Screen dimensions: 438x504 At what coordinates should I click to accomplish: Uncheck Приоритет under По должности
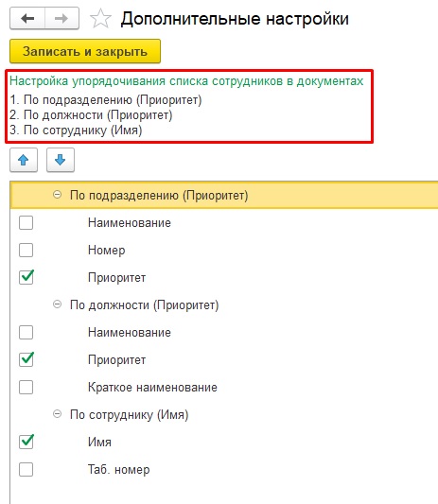tap(26, 359)
